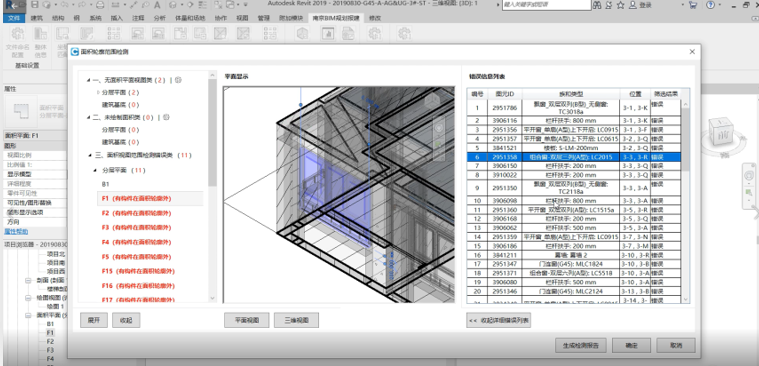This screenshot has height=366, width=759.
Task: Collapse the 三、面积视图范围检测错误类 node
Action: click(x=90, y=155)
